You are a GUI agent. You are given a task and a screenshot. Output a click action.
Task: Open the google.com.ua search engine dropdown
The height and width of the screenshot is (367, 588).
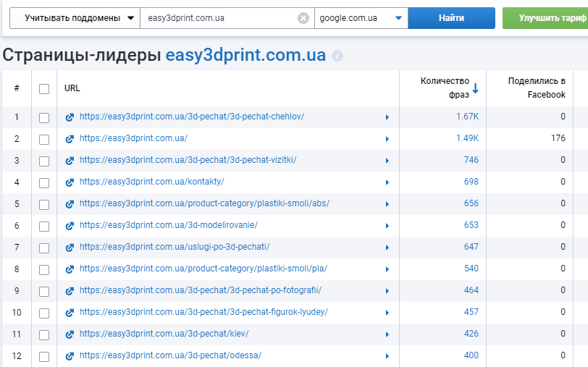361,18
